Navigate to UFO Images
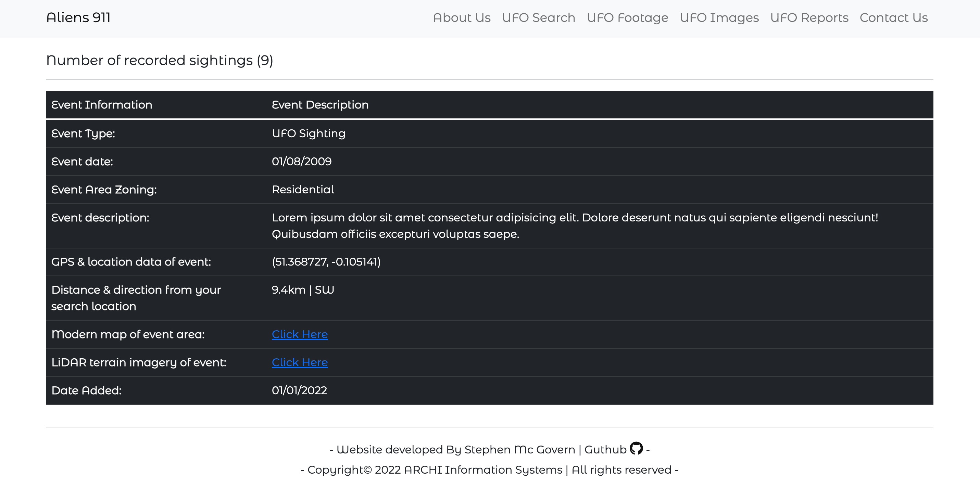 coord(719,17)
